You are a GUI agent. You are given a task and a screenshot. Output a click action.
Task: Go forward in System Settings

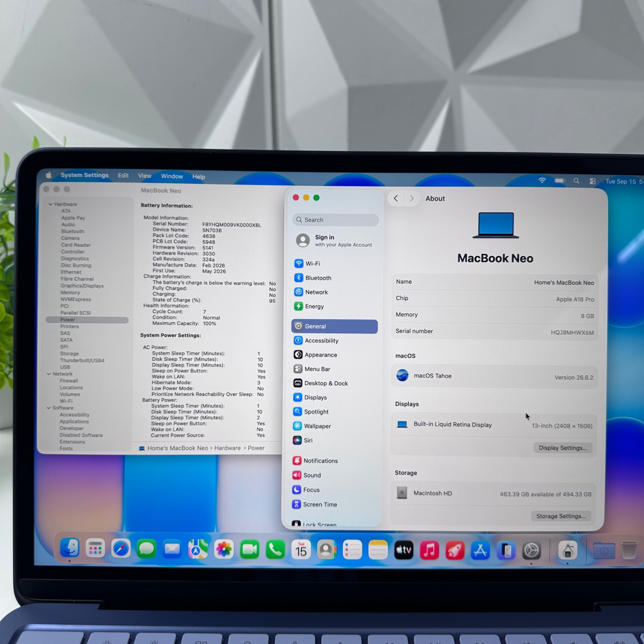[x=411, y=198]
